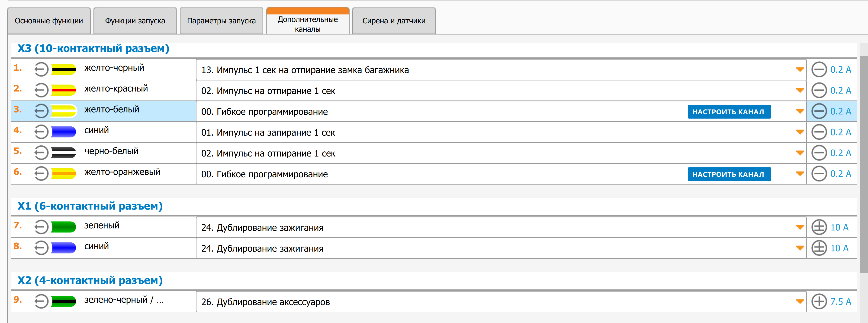Click the arrow-circle icon beside green-black wire row 9
This screenshot has width=868, height=323.
click(x=41, y=301)
